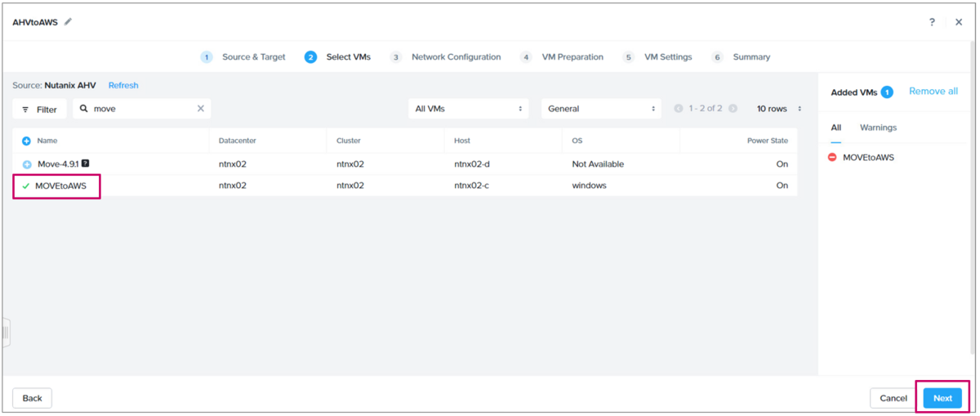Go to the next page arrow
This screenshot has height=416, width=980.
733,109
